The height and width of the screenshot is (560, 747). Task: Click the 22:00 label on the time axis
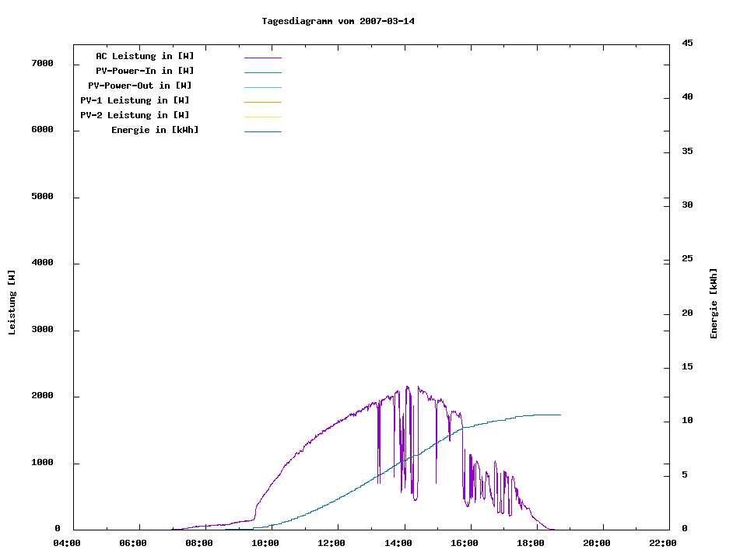[x=662, y=543]
